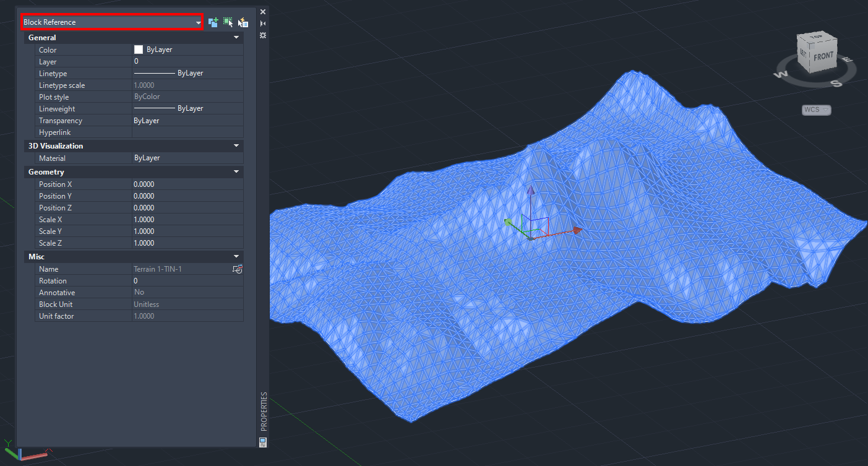Click the Block Unit property label
The height and width of the screenshot is (466, 868).
click(x=56, y=304)
